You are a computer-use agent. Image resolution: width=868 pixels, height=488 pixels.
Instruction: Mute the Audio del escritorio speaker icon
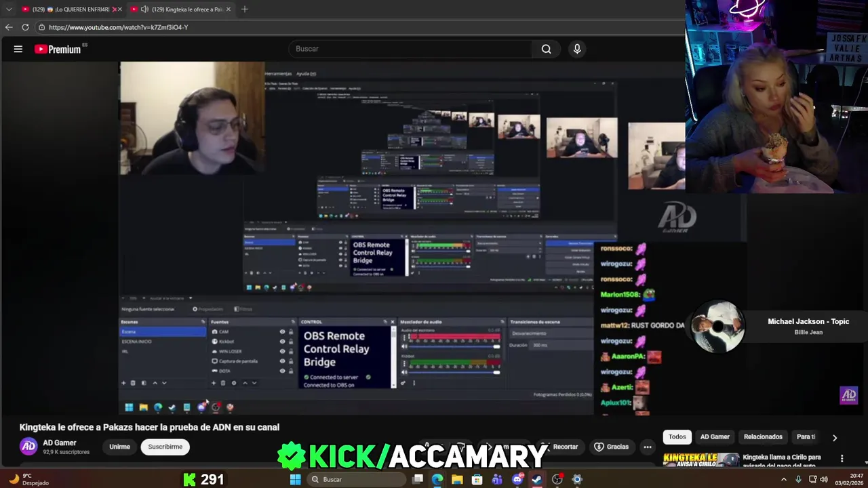pos(405,346)
